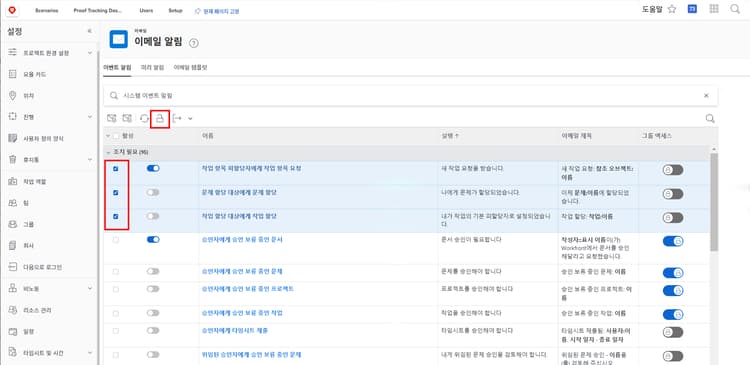Viewport: 750px width, 365px height.
Task: Expand 프로젝트 환경 설정 chevron in sidebar
Action: 89,53
